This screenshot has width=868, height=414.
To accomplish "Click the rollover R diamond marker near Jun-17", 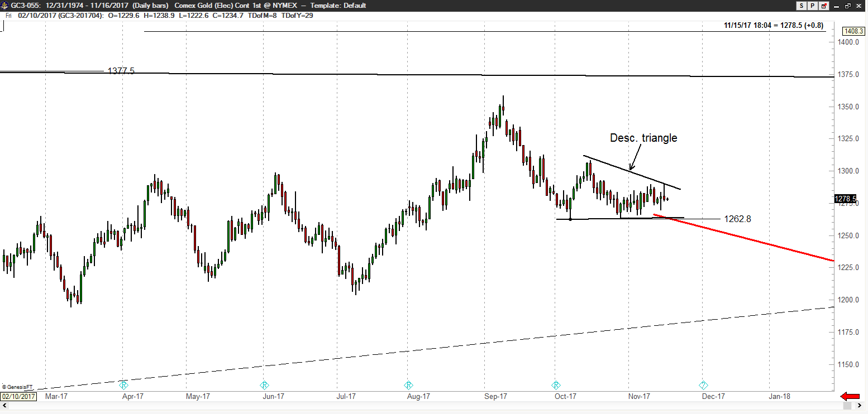I will pos(265,385).
